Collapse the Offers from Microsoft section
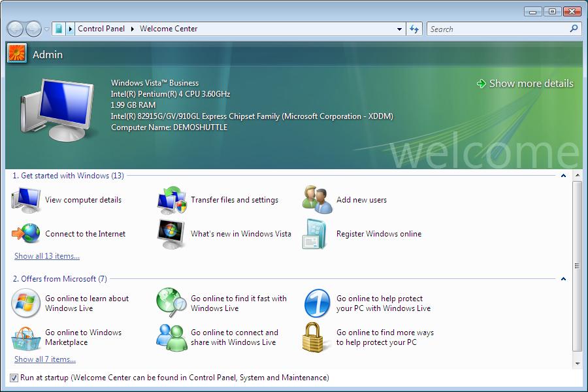Image resolution: width=588 pixels, height=392 pixels. (x=563, y=279)
